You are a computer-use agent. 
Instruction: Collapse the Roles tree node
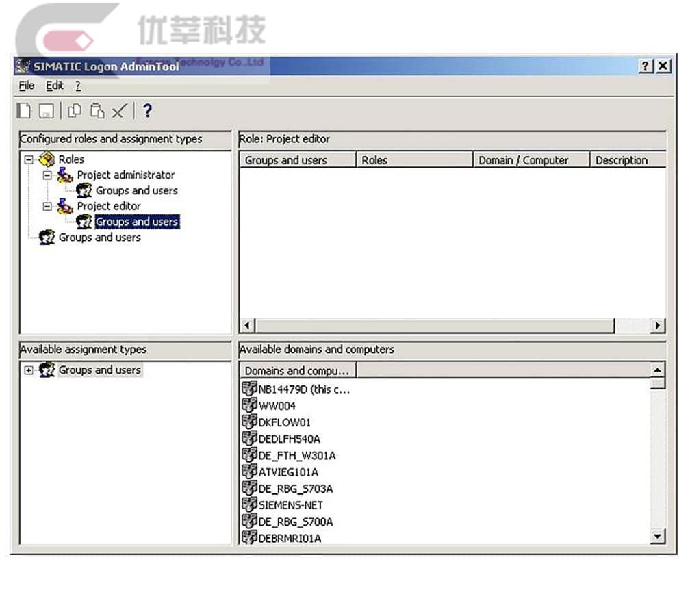(x=29, y=159)
